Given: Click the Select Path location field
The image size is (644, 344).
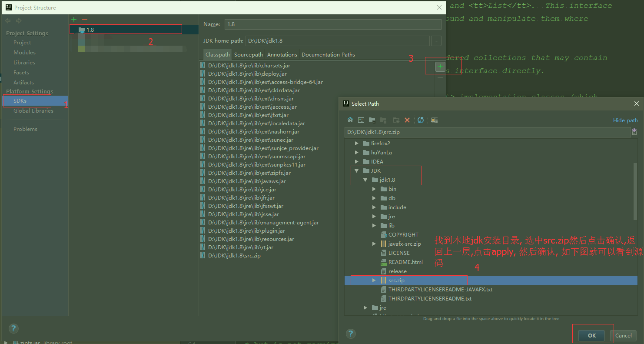Looking at the screenshot, I should tap(488, 132).
